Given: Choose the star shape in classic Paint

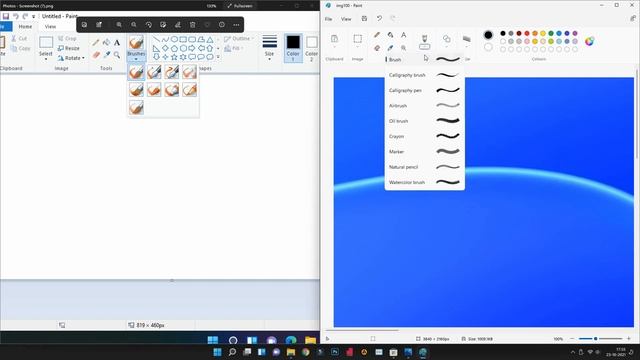Looking at the screenshot, I should click(x=174, y=57).
